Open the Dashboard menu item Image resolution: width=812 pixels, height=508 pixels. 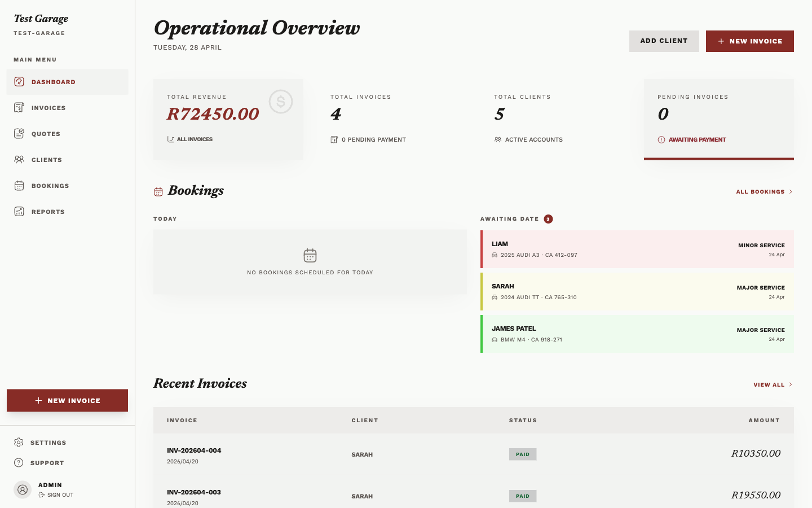click(68, 82)
